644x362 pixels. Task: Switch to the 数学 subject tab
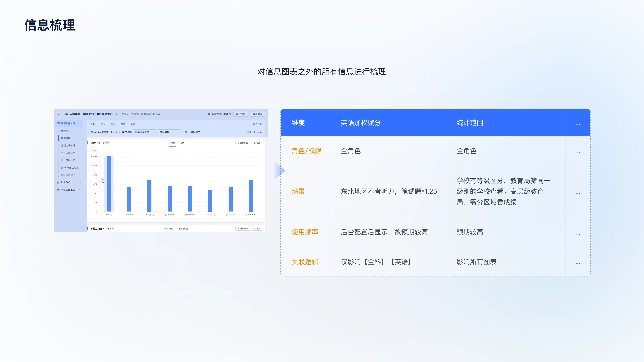point(113,124)
